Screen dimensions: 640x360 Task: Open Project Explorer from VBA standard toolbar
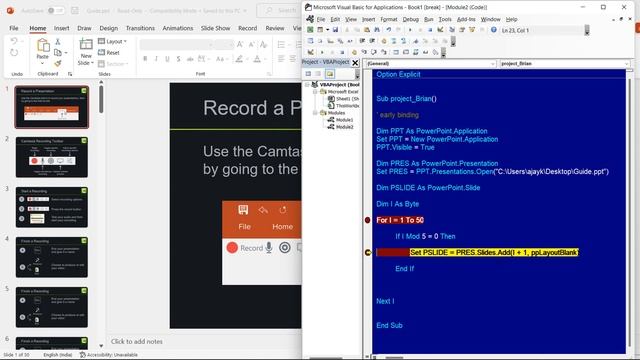tap(452, 30)
